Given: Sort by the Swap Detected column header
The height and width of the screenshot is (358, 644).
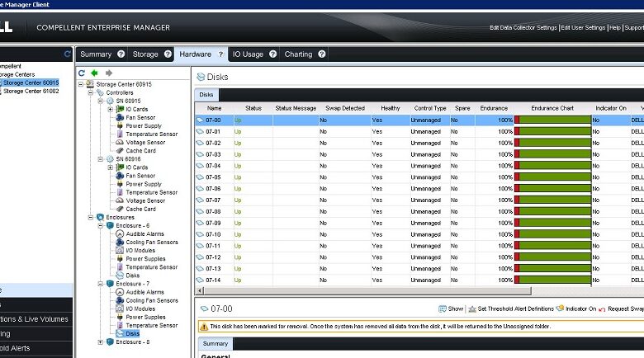Looking at the screenshot, I should (345, 108).
